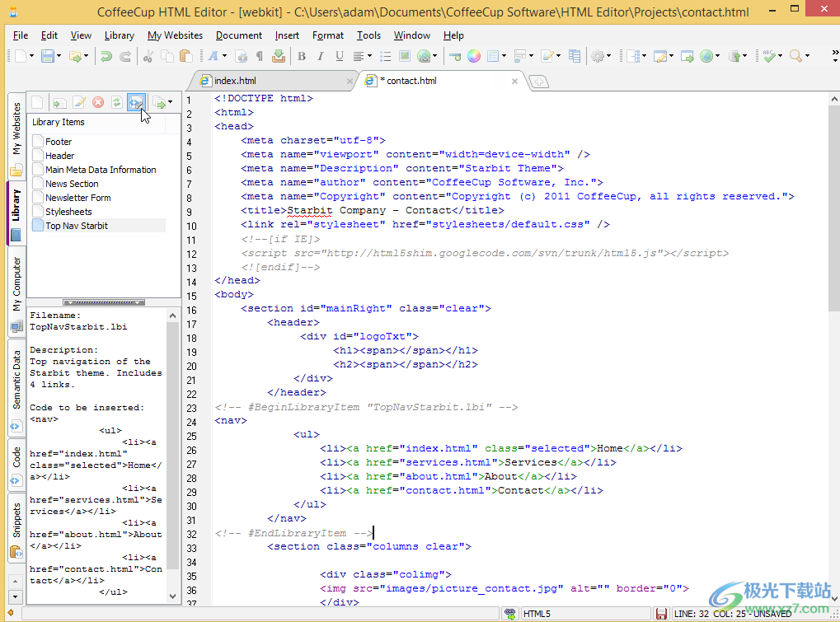Click the encoding icon beside HTML5 in status bar
The width and height of the screenshot is (840, 622).
pos(509,614)
